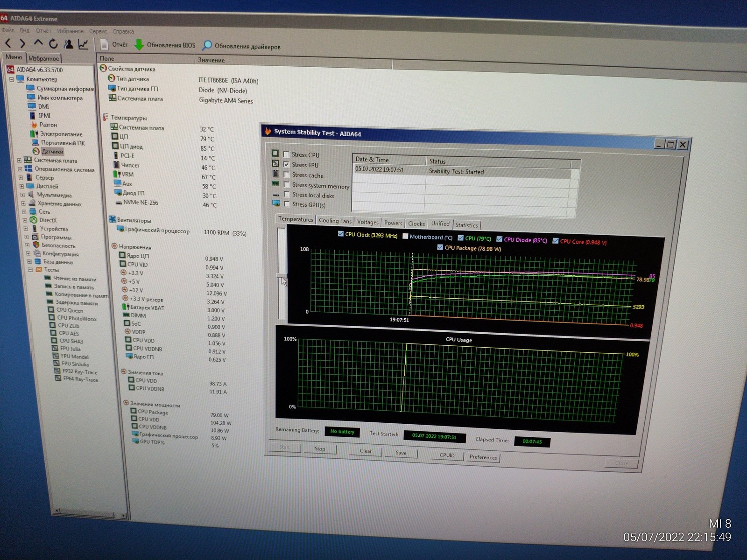Click the left panel horizontal scrollbar
Viewport: 747px width, 560px height.
pyautogui.click(x=90, y=513)
